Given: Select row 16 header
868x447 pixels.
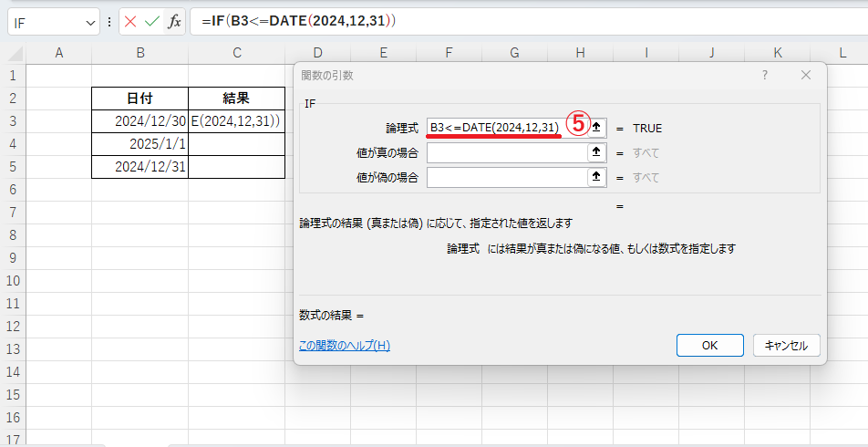Looking at the screenshot, I should tap(13, 417).
